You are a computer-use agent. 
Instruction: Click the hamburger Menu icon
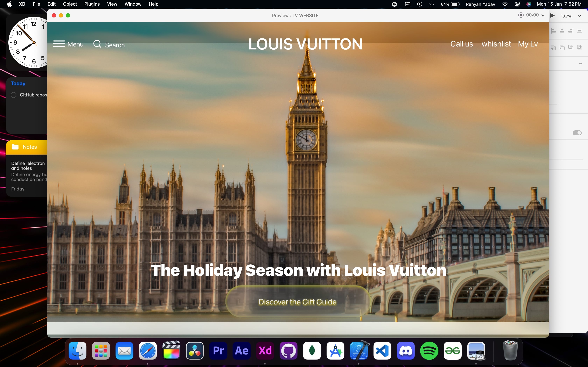click(59, 44)
